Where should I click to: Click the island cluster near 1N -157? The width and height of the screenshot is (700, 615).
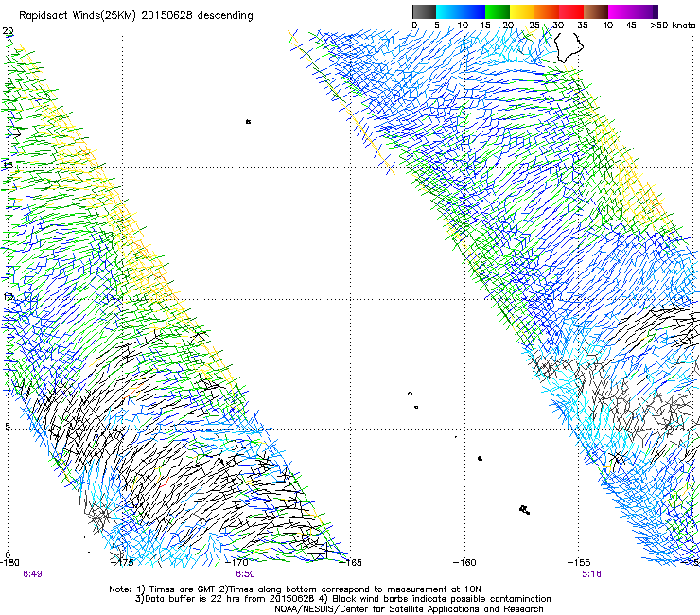[525, 510]
